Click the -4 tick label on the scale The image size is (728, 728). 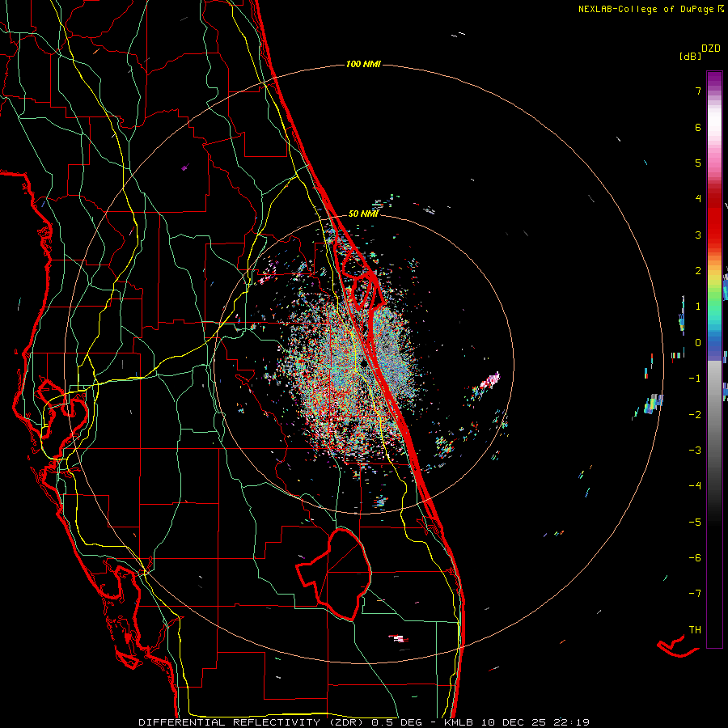(x=695, y=486)
